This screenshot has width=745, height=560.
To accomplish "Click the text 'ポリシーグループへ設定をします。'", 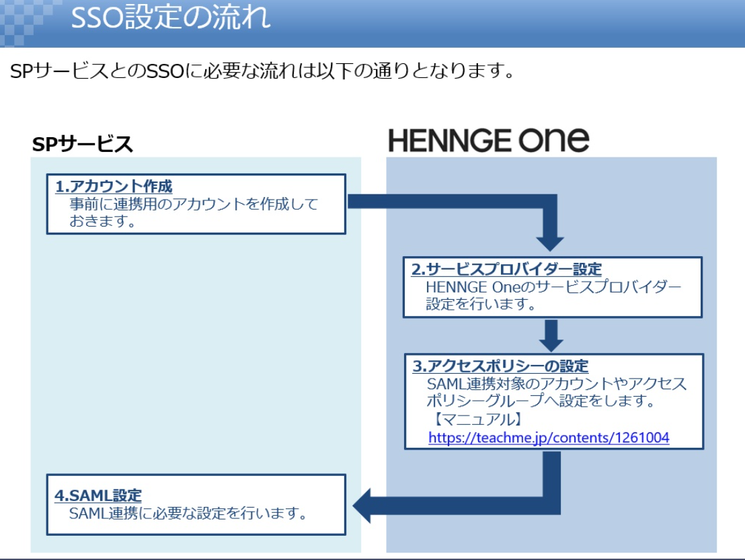I will (x=541, y=401).
